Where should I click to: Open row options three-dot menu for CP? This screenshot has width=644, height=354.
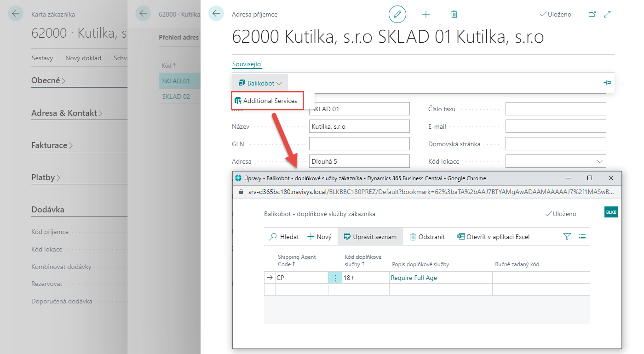(x=335, y=278)
